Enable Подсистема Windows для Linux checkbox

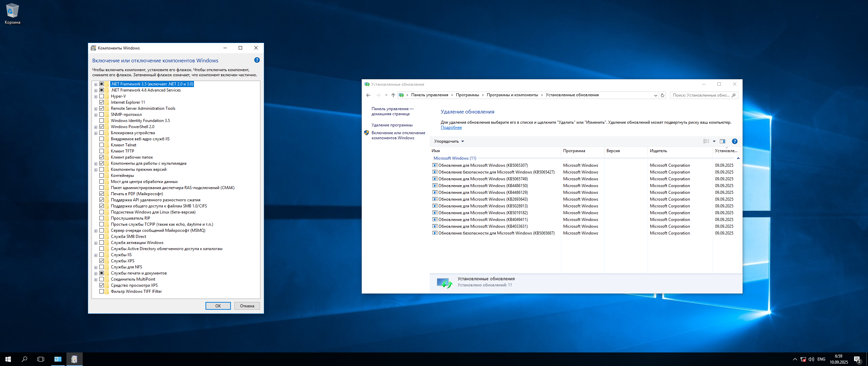pyautogui.click(x=101, y=212)
